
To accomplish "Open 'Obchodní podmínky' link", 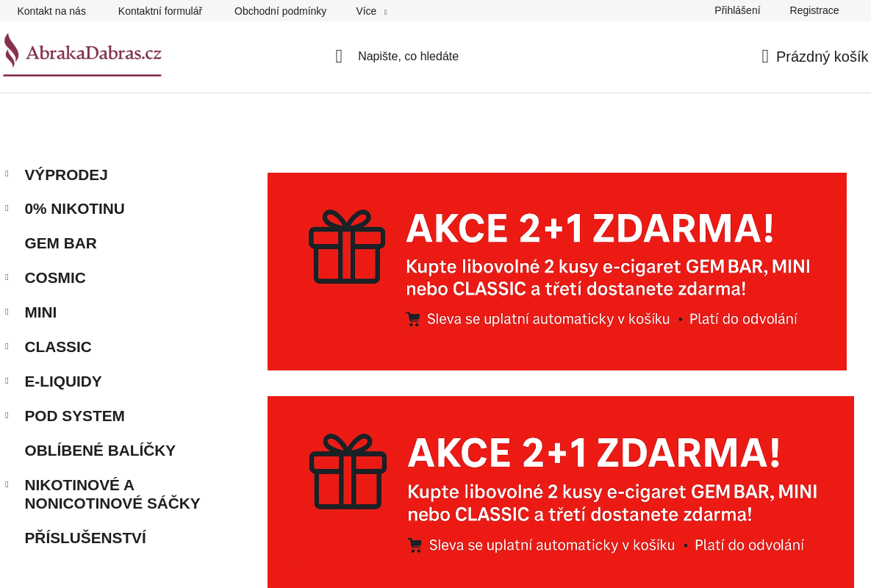I will click(x=280, y=11).
